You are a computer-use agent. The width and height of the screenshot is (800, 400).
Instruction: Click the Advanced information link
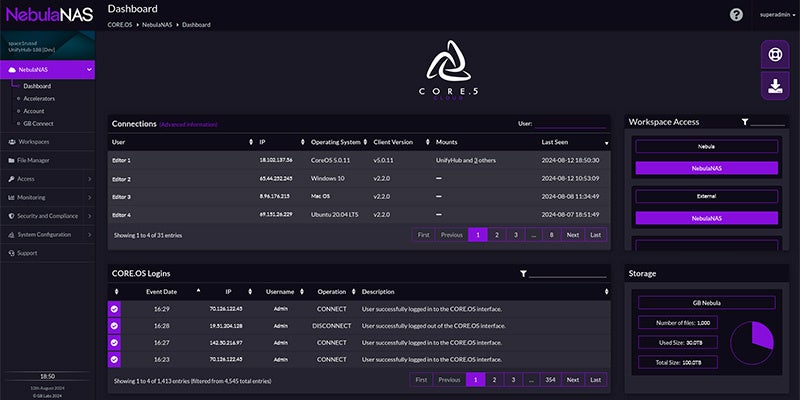point(188,124)
